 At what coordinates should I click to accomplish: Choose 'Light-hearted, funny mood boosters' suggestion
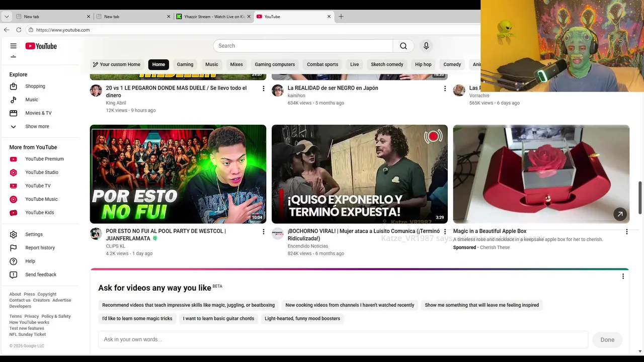(302, 318)
